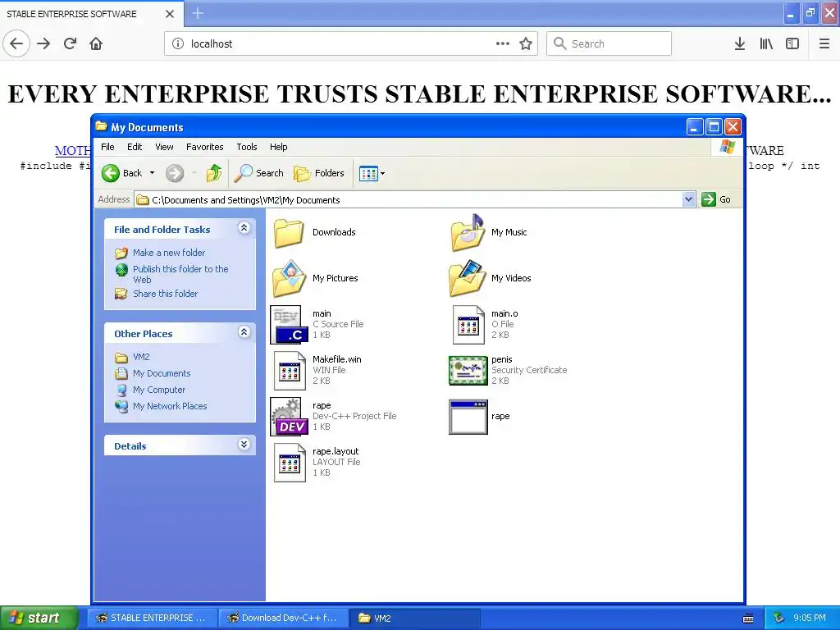
Task: Close the STABLE ENTERPRISE SOFTWARE tab
Action: click(x=170, y=14)
